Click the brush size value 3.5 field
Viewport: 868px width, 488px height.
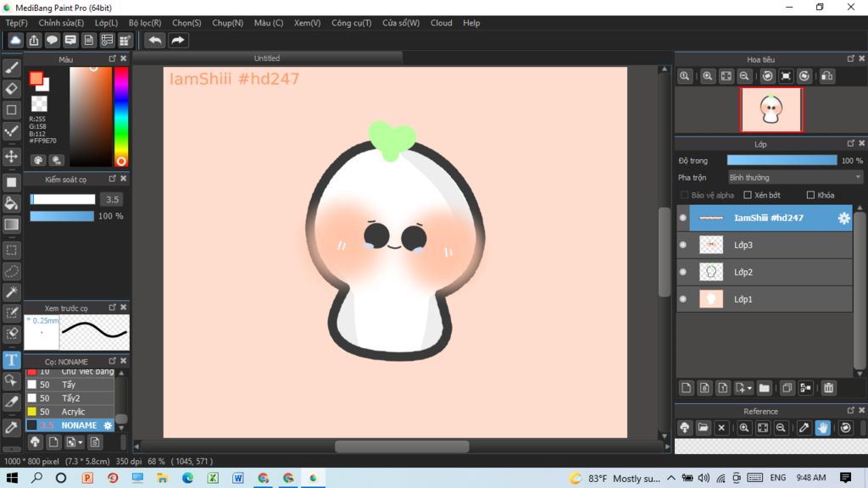[113, 199]
